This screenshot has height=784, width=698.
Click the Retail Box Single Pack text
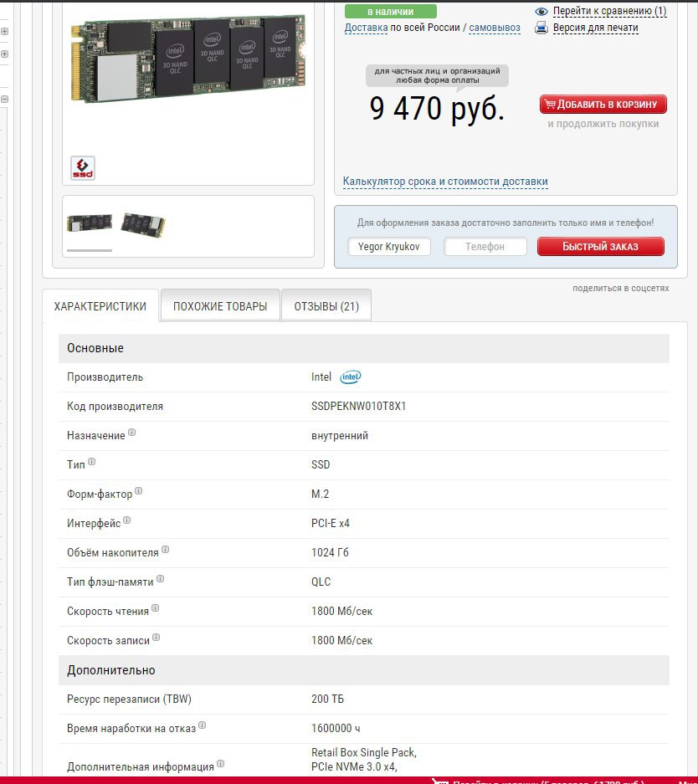(363, 752)
